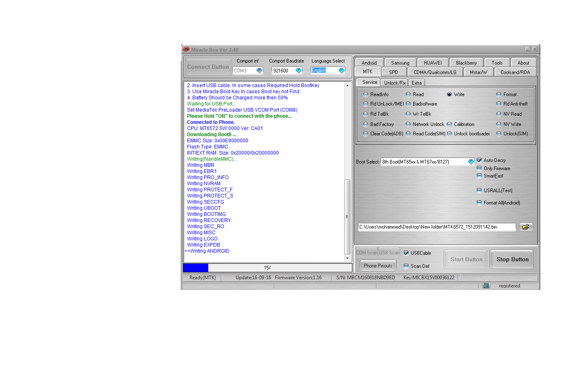Tick the Format All(Android) checkbox
The image size is (588, 368).
click(x=479, y=203)
